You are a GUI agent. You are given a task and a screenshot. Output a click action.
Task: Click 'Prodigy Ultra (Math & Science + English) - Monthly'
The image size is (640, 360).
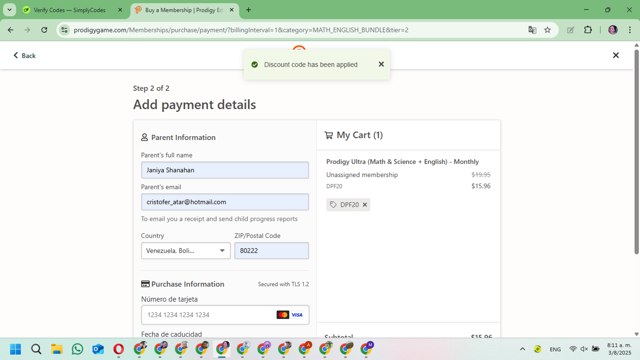(x=402, y=162)
